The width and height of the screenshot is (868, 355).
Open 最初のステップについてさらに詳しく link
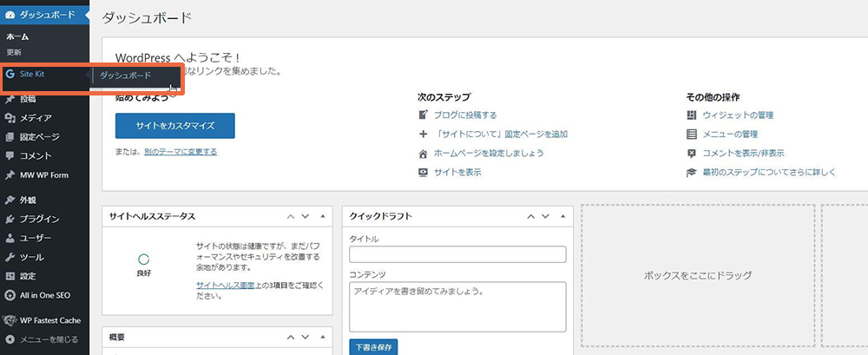769,172
